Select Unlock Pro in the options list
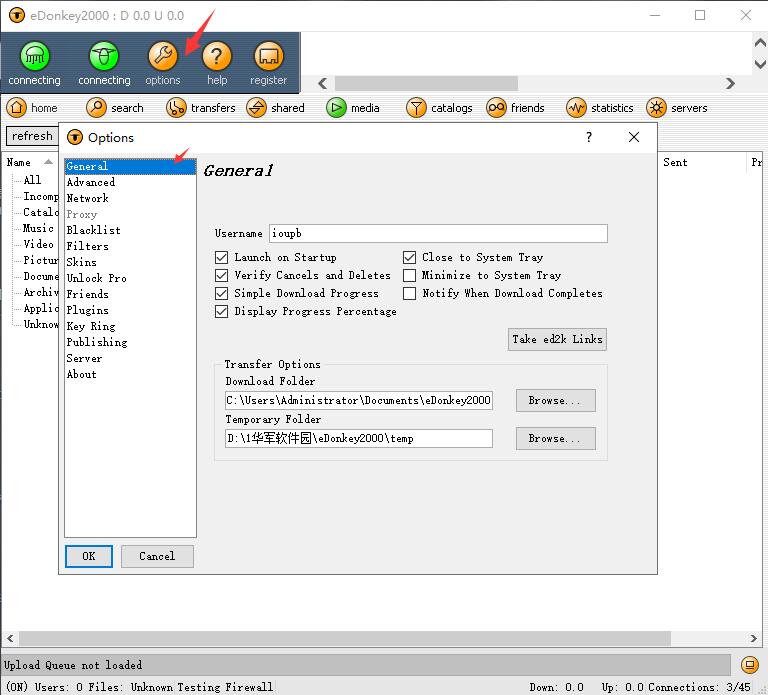This screenshot has width=768, height=695. tap(130, 278)
